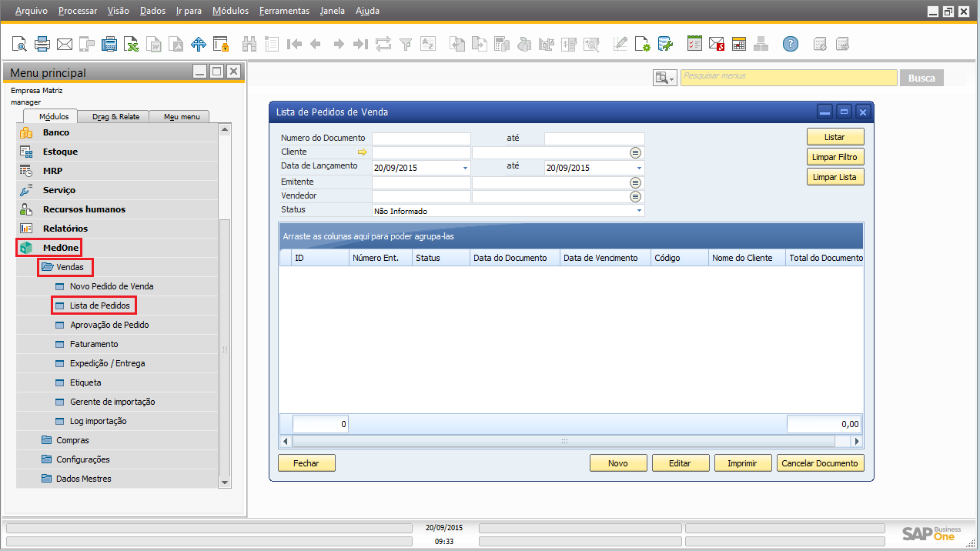980x551 pixels.
Task: Click the search magnifier dropdown beside Pesquisar menus
Action: tap(664, 78)
